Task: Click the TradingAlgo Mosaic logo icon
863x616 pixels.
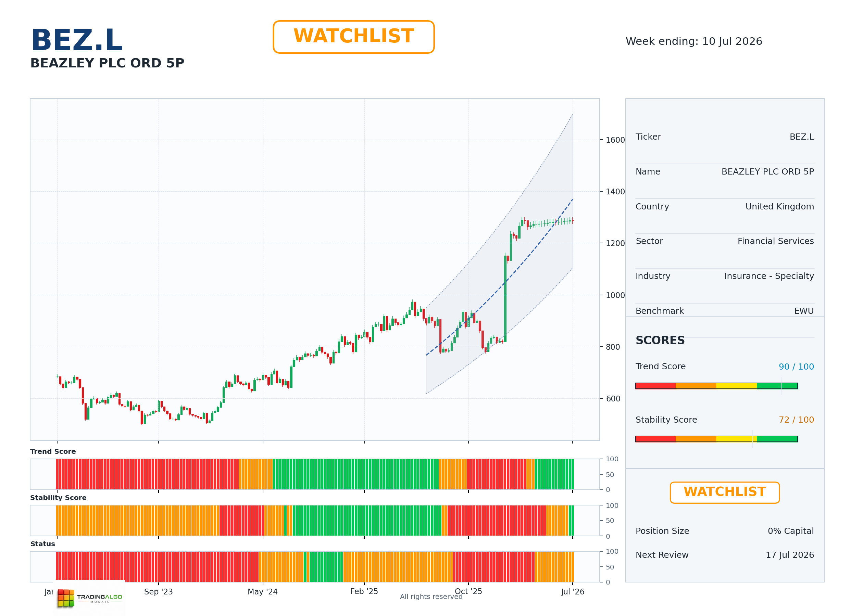Action: click(x=66, y=598)
